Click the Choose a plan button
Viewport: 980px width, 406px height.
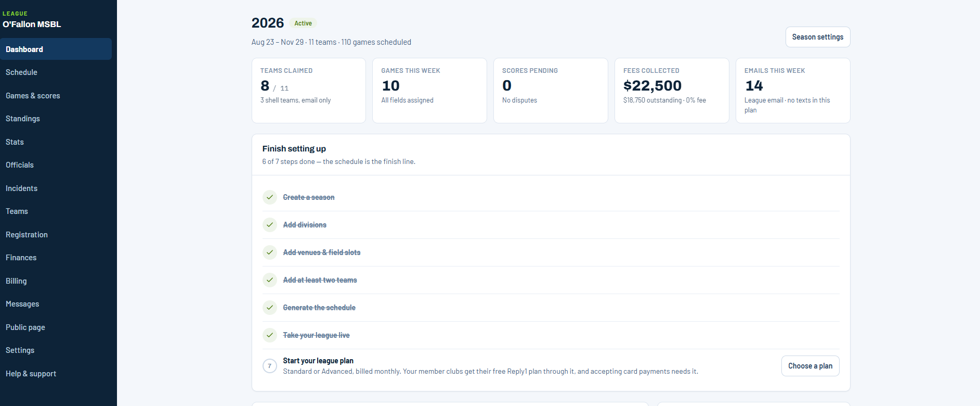(x=810, y=366)
